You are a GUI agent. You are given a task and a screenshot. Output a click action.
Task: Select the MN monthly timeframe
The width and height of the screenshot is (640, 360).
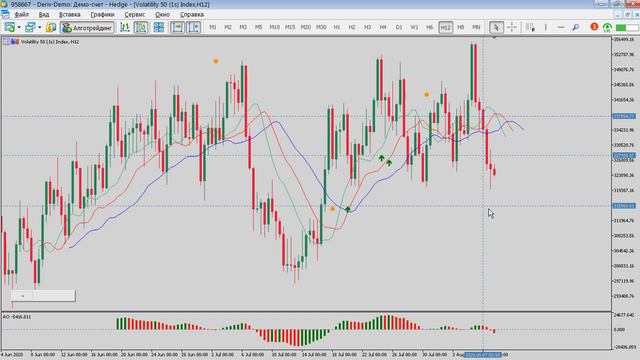pos(476,27)
